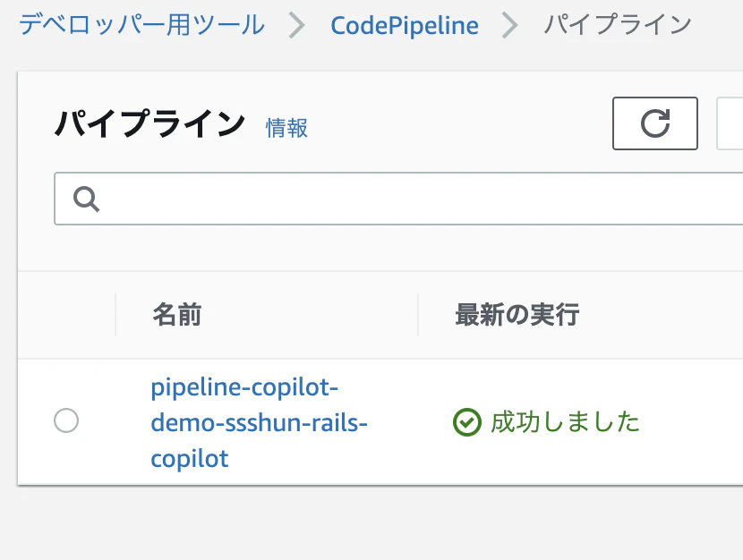The image size is (743, 560).
Task: Click the refresh pipelines button
Action: click(655, 123)
